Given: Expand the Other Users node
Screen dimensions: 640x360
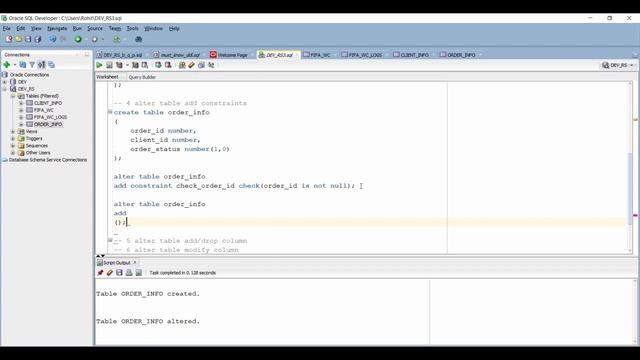Looking at the screenshot, I should tap(13, 153).
